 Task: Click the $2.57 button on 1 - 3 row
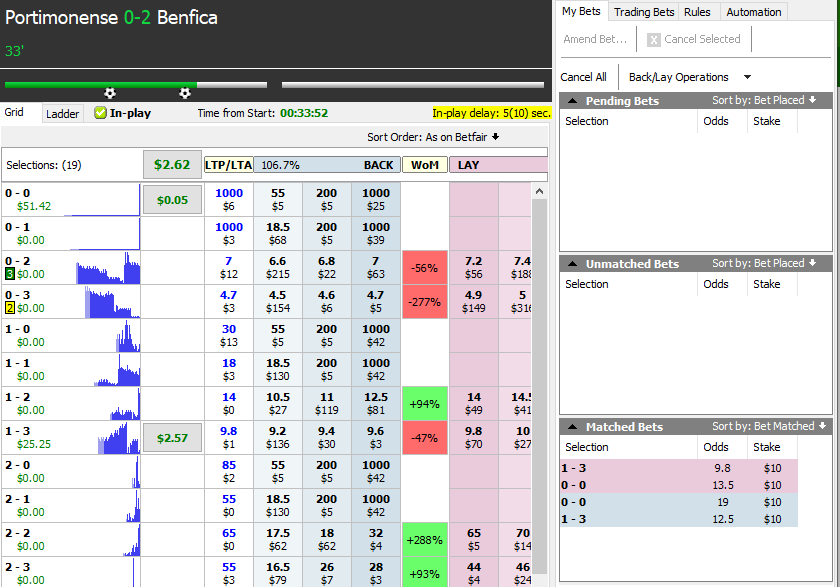coord(172,438)
